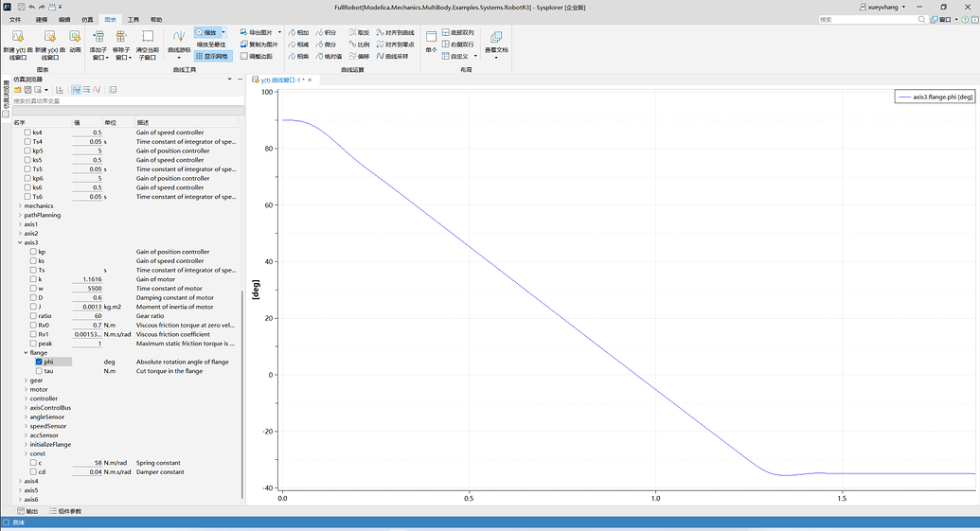Set layout to 单个 single window
This screenshot has width=980, height=531.
point(431,42)
